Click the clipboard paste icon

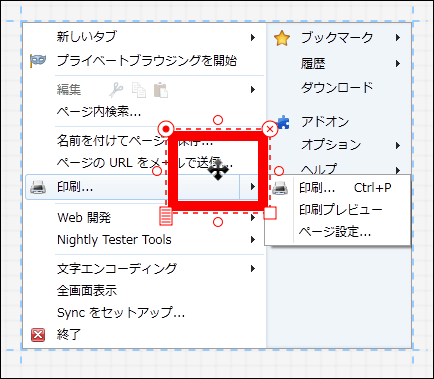(161, 90)
